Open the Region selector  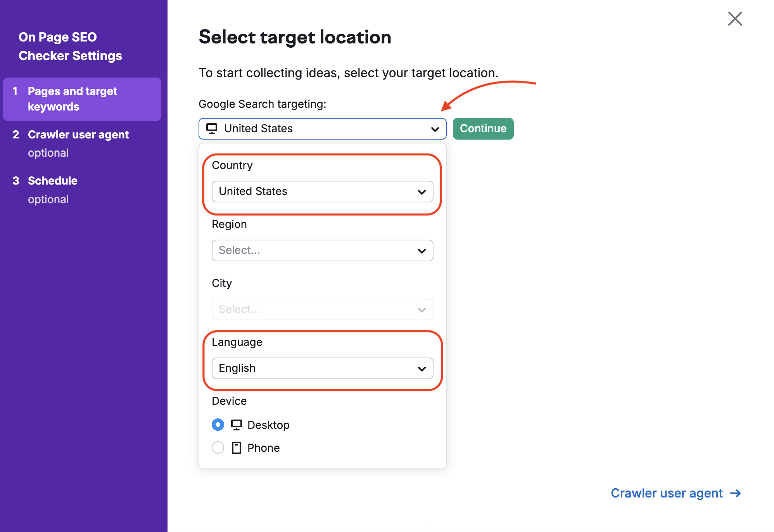click(322, 250)
